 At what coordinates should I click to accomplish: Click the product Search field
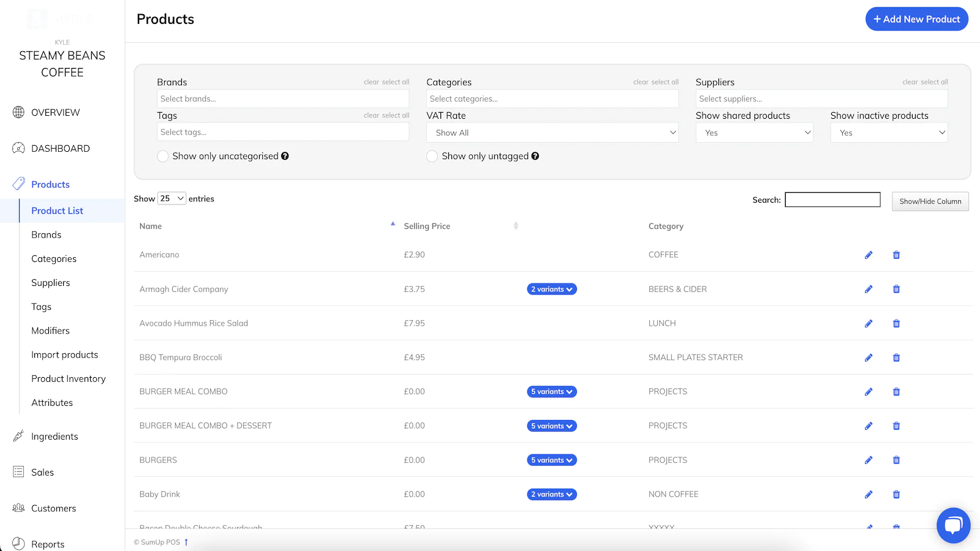coord(832,200)
